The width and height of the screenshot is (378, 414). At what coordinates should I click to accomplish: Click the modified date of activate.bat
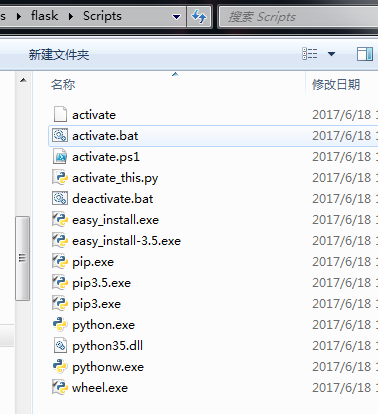click(345, 136)
